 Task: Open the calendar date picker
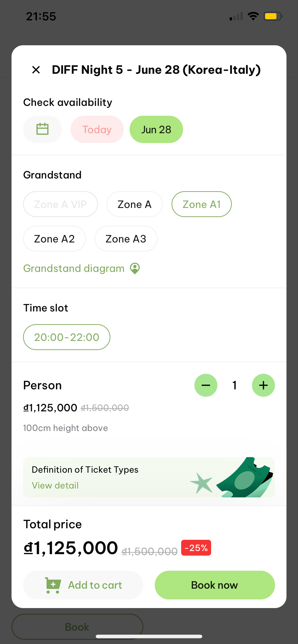[x=42, y=129]
